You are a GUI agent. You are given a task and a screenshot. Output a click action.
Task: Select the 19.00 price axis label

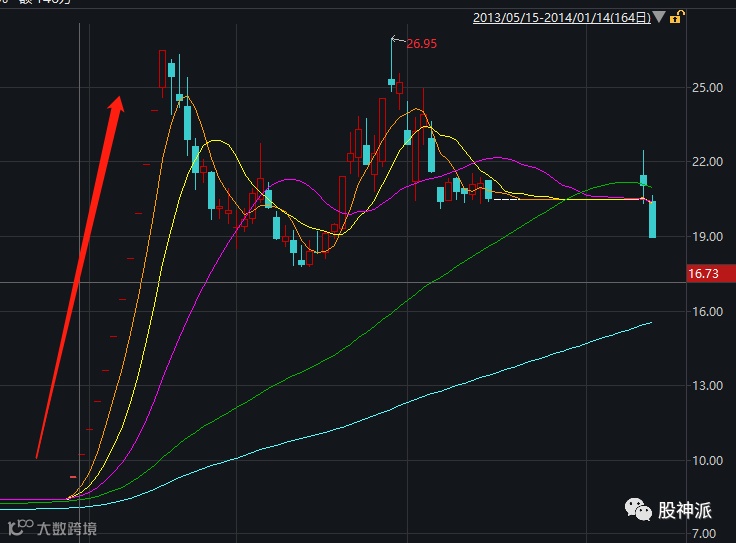(707, 237)
